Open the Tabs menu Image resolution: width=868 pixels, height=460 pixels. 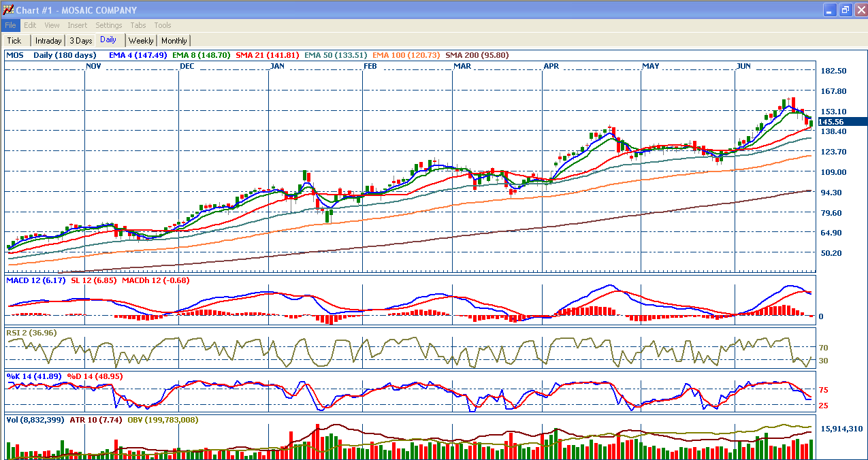coord(138,25)
